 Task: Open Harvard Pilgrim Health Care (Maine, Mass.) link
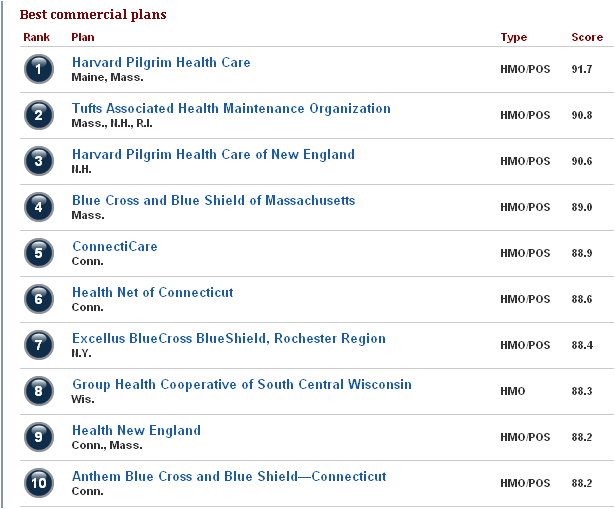161,62
